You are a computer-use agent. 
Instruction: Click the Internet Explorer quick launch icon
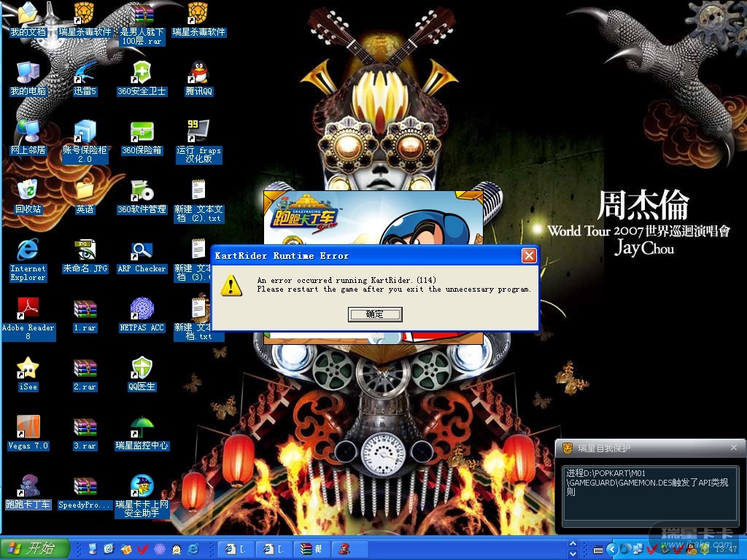(x=193, y=549)
